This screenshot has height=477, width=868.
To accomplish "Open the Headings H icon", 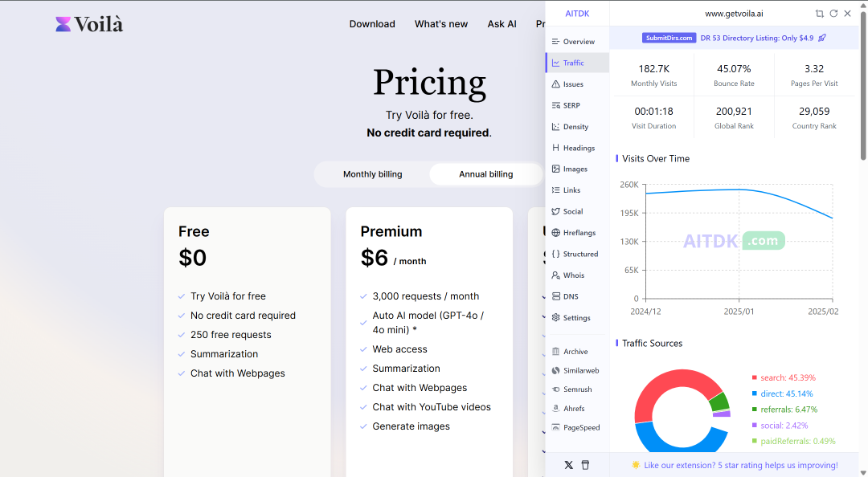I will pos(556,148).
